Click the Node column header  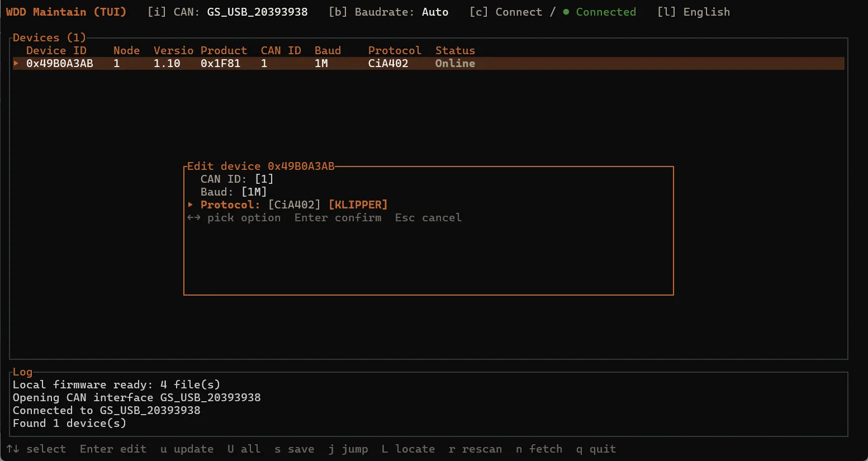(x=126, y=50)
